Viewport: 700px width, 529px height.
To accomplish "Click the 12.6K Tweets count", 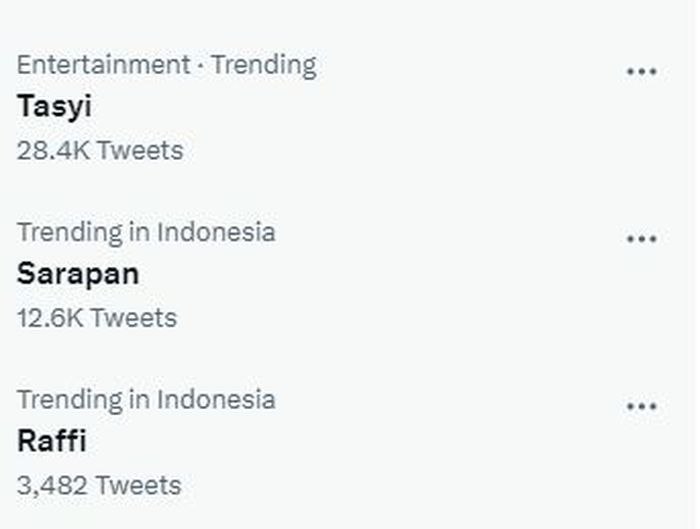I will click(96, 318).
